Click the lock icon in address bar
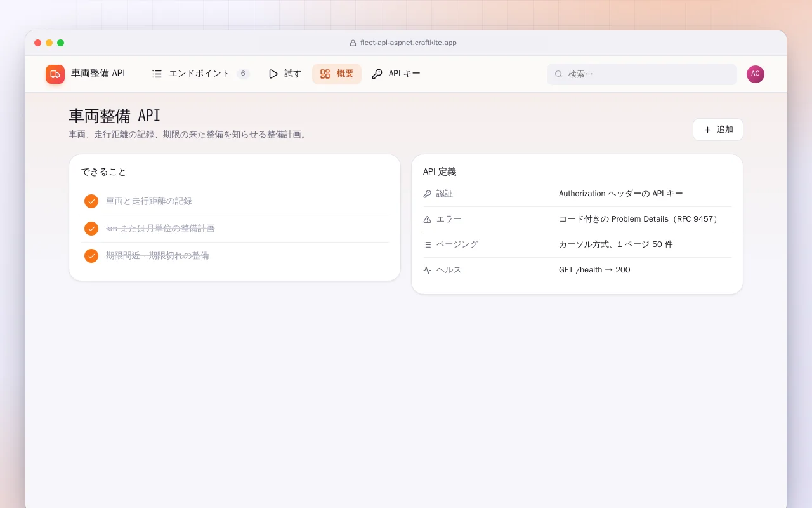Viewport: 812px width, 508px height. click(353, 43)
